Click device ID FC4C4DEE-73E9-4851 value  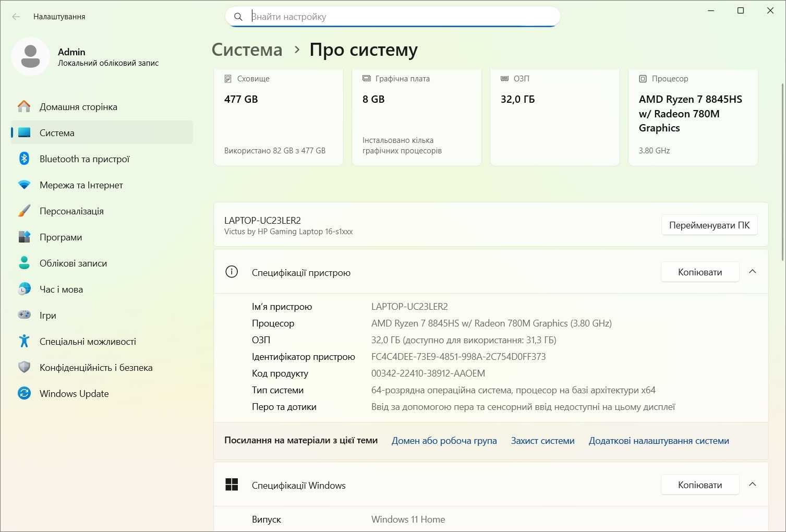458,357
